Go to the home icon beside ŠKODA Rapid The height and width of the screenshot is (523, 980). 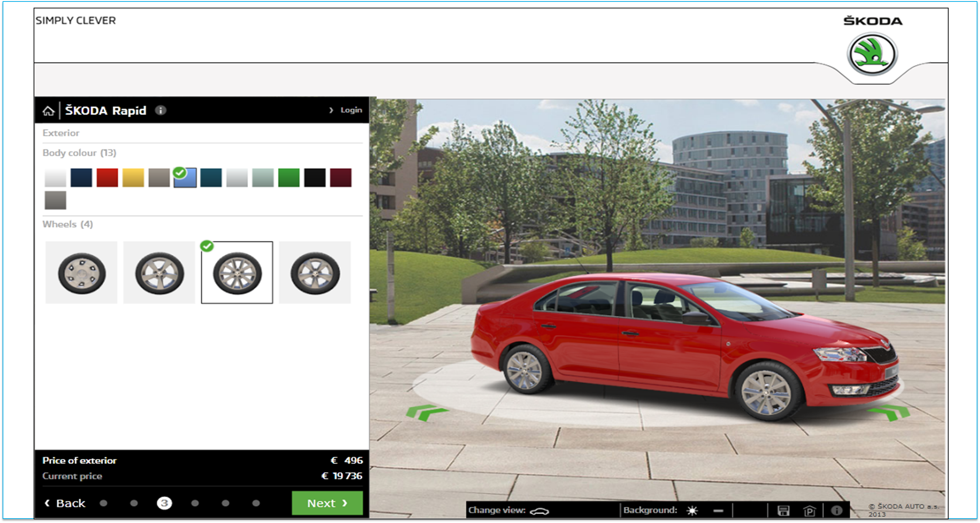(x=48, y=111)
